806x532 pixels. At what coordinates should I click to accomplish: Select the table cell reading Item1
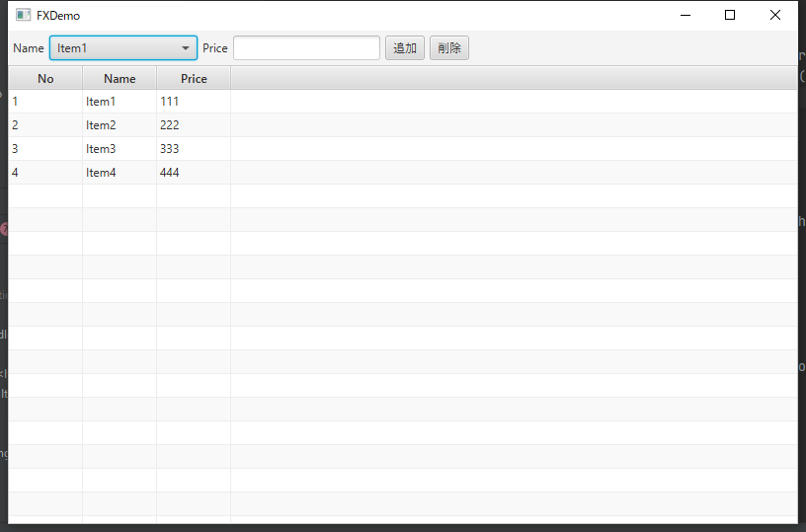click(120, 102)
